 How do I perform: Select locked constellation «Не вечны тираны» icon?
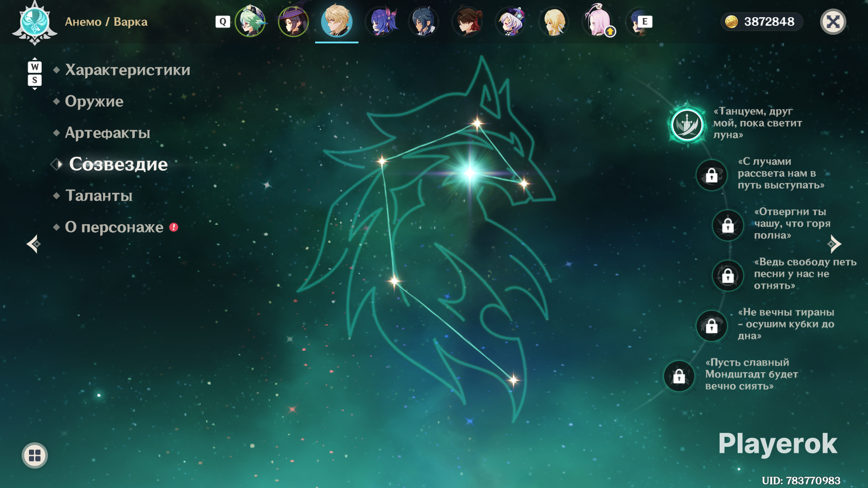(712, 325)
